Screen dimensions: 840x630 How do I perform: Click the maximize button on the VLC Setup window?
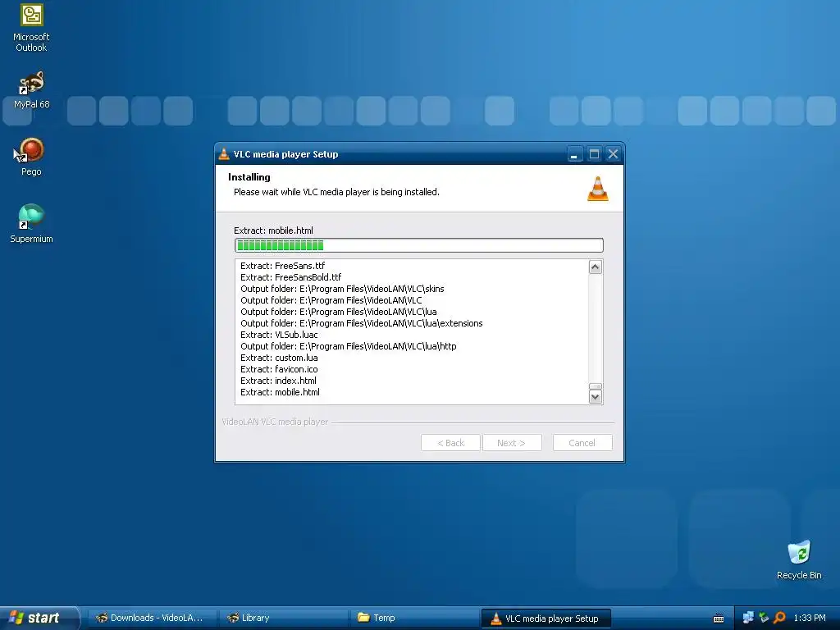pyautogui.click(x=594, y=154)
